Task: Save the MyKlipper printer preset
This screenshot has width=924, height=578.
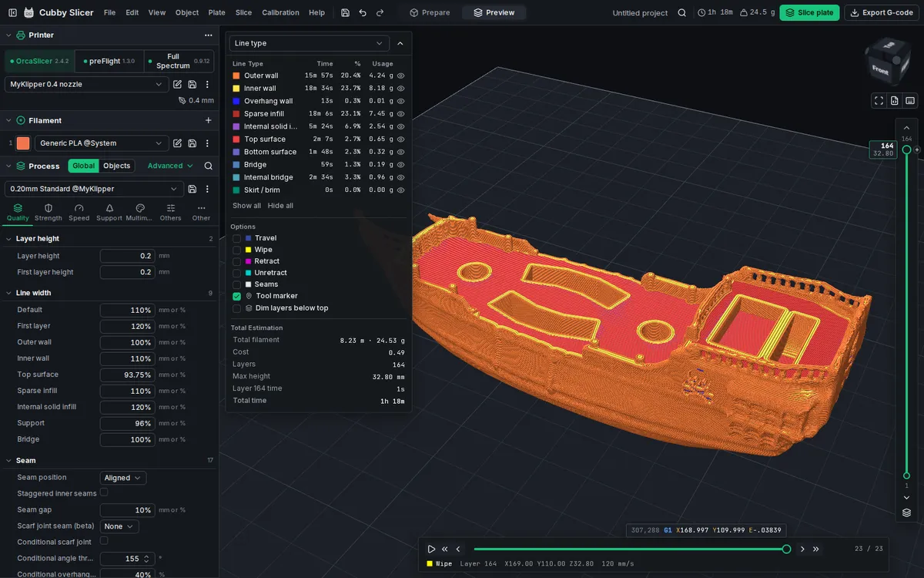Action: [192, 84]
